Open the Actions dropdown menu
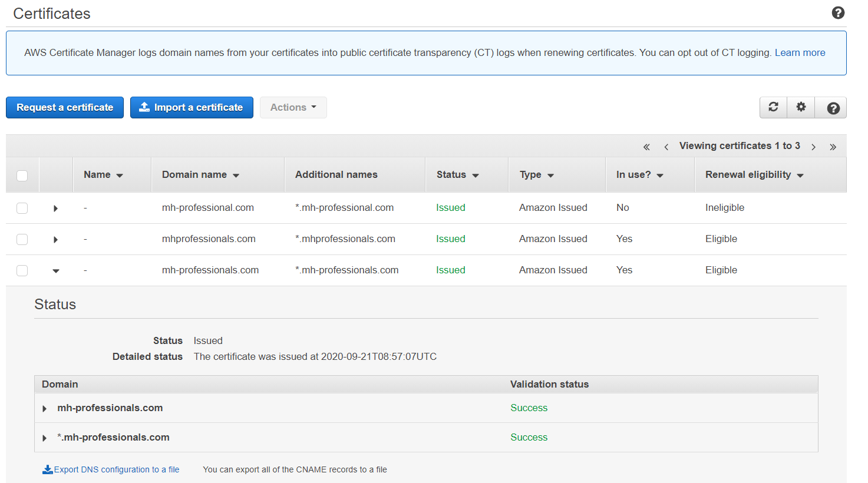This screenshot has height=483, width=868. tap(293, 107)
